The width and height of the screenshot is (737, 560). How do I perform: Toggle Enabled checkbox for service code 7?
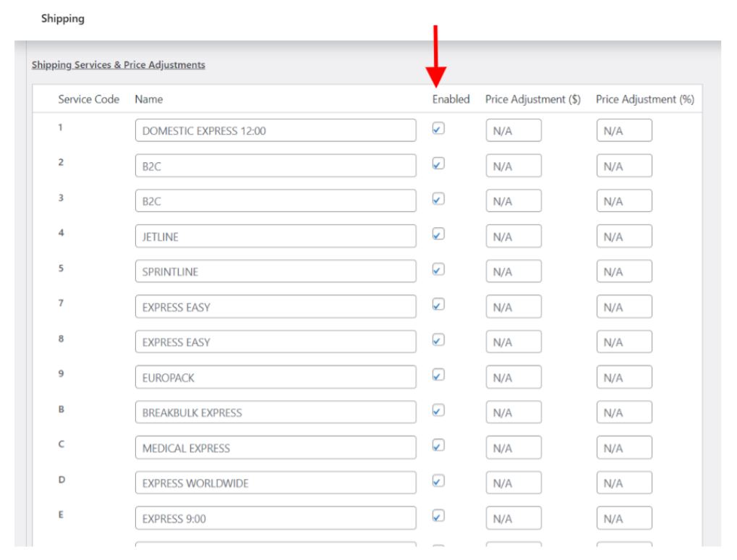[x=438, y=305]
